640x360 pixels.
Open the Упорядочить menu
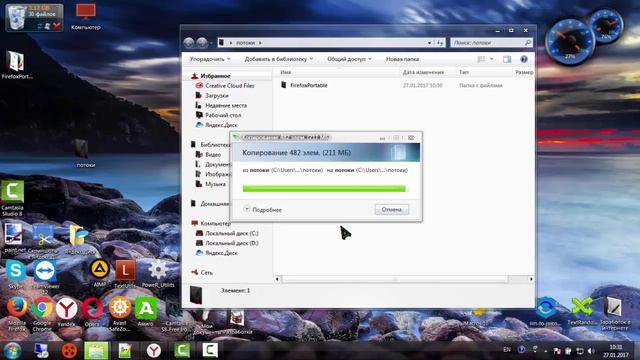[210, 59]
